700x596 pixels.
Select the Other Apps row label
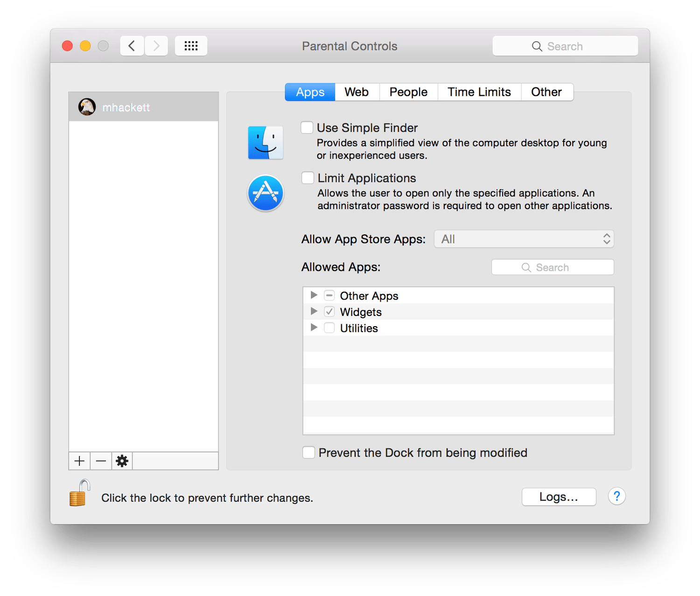click(x=369, y=296)
